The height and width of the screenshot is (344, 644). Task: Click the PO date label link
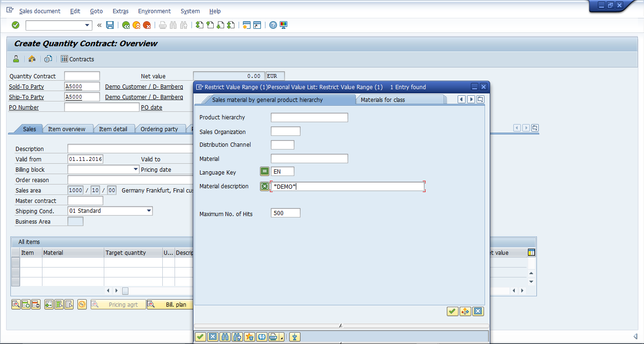click(151, 107)
